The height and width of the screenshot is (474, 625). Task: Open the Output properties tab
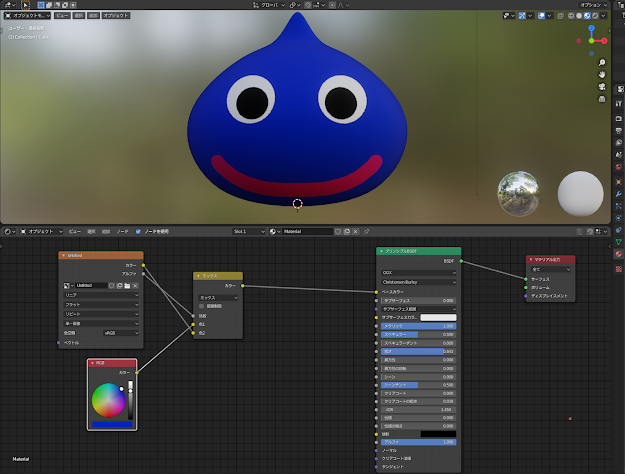(x=619, y=131)
